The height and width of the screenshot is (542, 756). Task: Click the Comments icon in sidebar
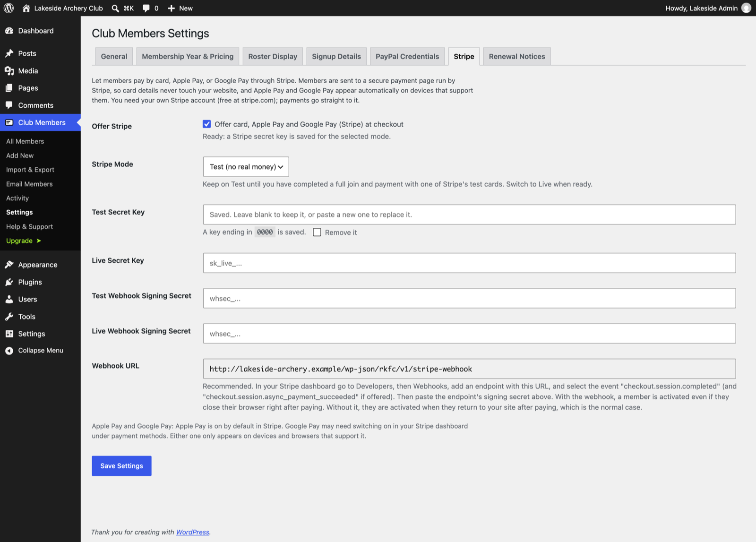(9, 105)
